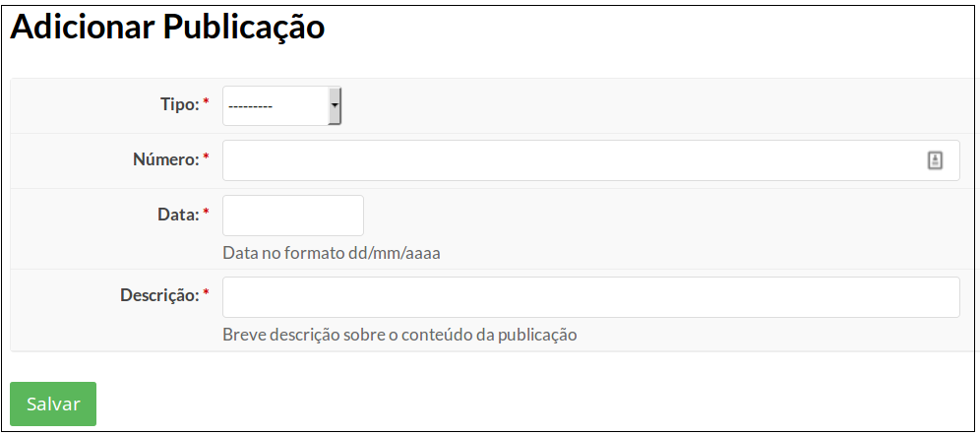
Task: Click the 'Data no formato dd/mm/aaaa' hint
Action: tap(332, 254)
